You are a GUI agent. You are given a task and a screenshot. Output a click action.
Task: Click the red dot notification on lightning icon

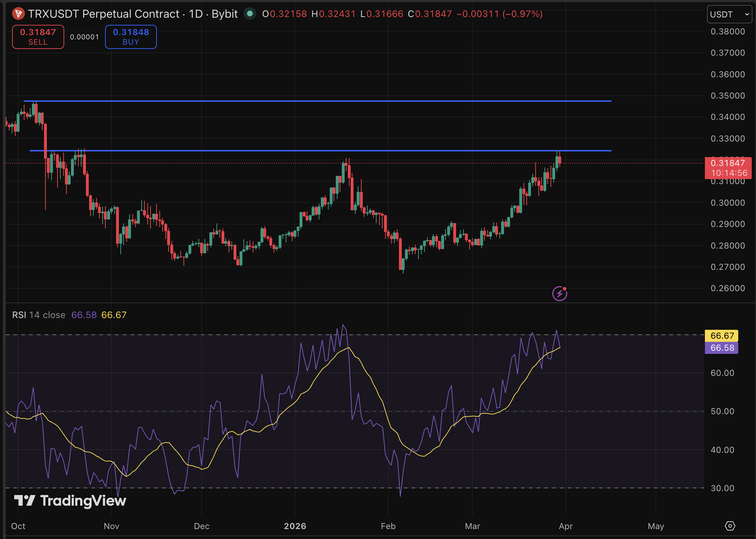pyautogui.click(x=565, y=288)
